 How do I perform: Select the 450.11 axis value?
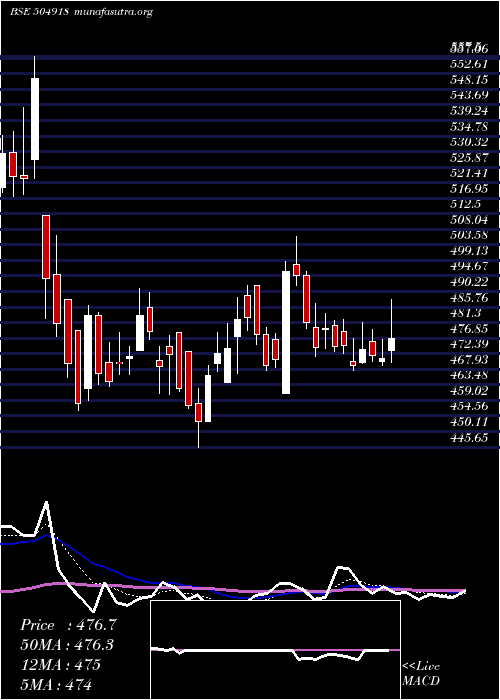click(468, 421)
